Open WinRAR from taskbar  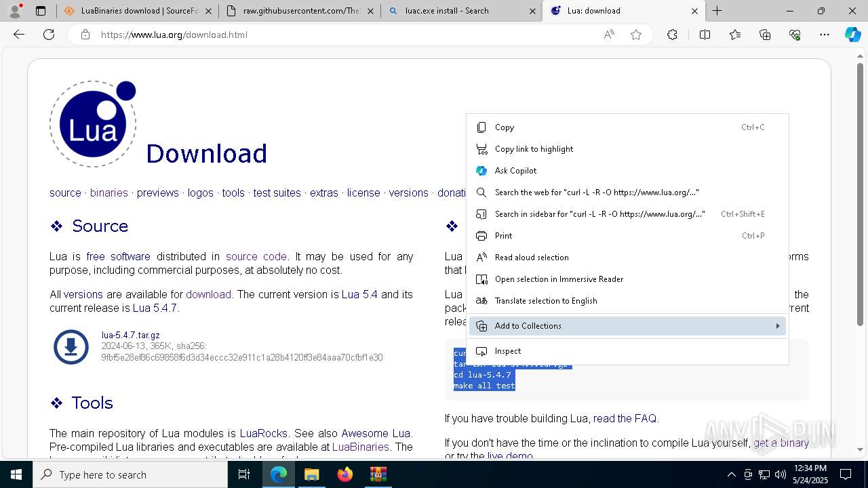[x=378, y=474]
